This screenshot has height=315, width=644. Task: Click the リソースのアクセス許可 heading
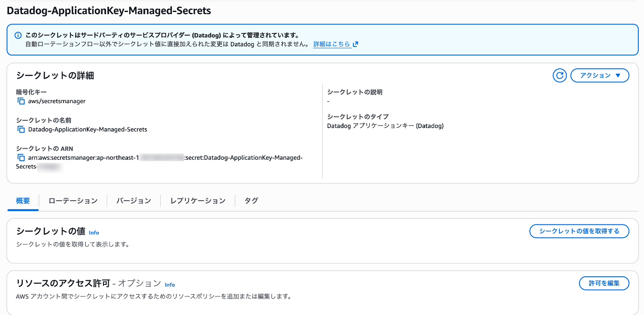point(63,283)
